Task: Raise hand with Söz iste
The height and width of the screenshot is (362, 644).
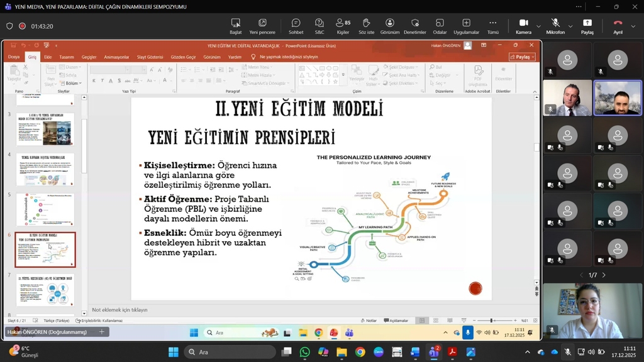Action: coord(366,26)
